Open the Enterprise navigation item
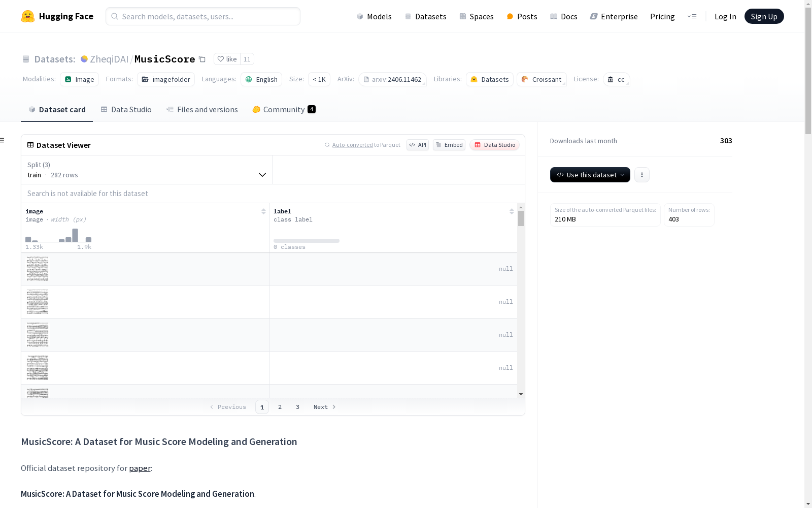Screen dimensions: 812x508 pos(614,16)
